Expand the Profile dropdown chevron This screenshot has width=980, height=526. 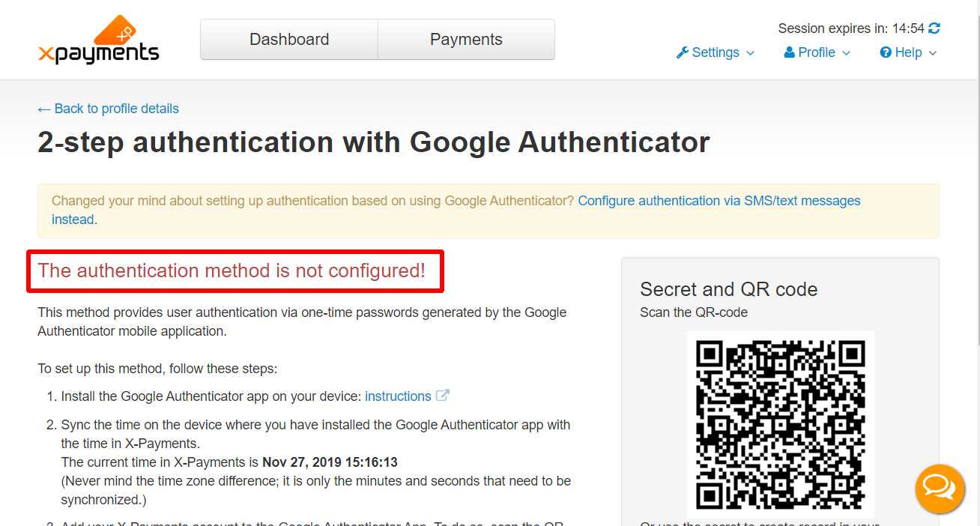846,53
